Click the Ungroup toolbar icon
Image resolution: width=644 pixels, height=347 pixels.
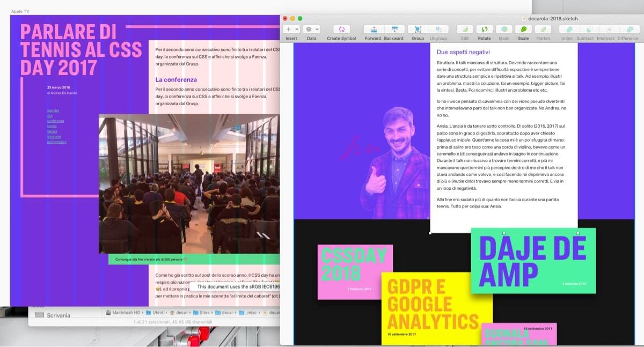(438, 29)
